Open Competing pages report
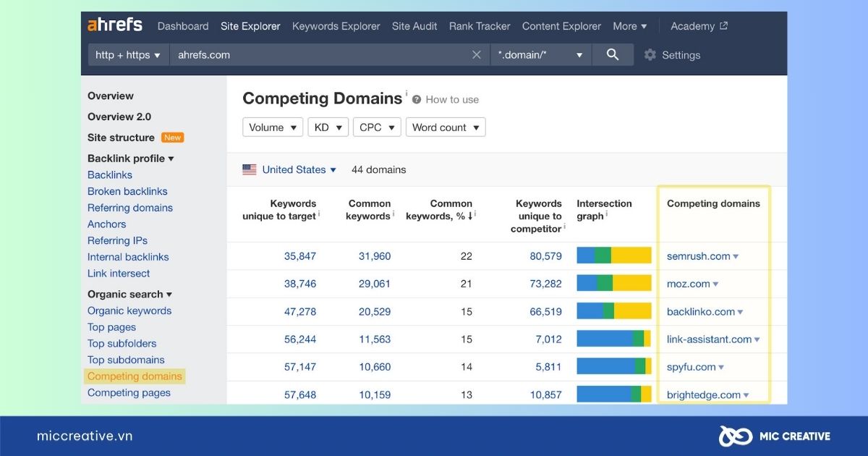Screen dimensions: 868x456 pyautogui.click(x=129, y=393)
